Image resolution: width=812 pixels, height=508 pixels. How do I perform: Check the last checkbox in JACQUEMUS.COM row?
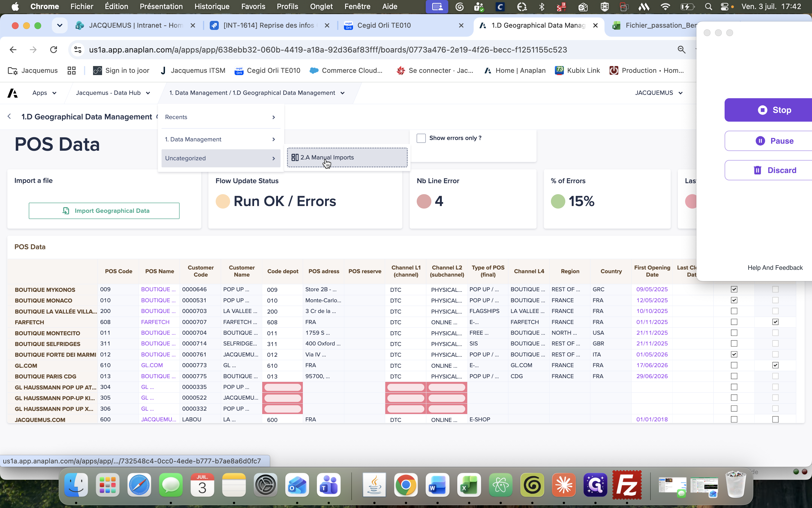tap(775, 419)
